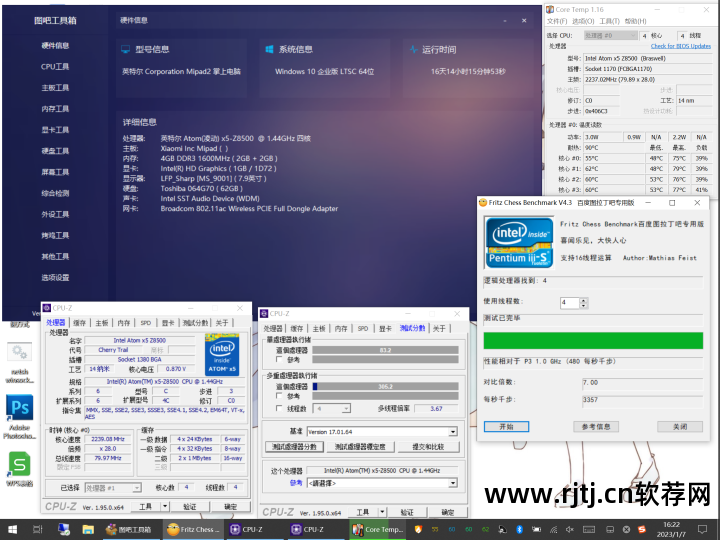Click the multi-thread 305.2 score bar
The image size is (720, 540).
pyautogui.click(x=385, y=386)
